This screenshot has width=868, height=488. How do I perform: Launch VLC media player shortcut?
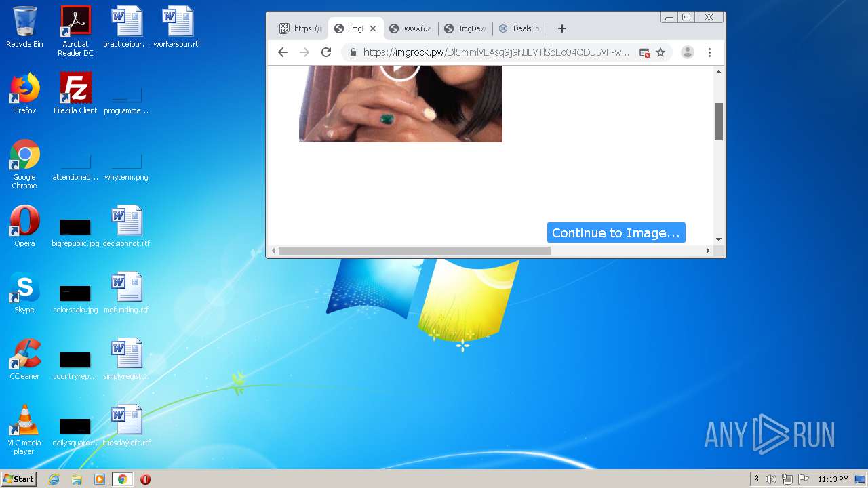click(24, 430)
